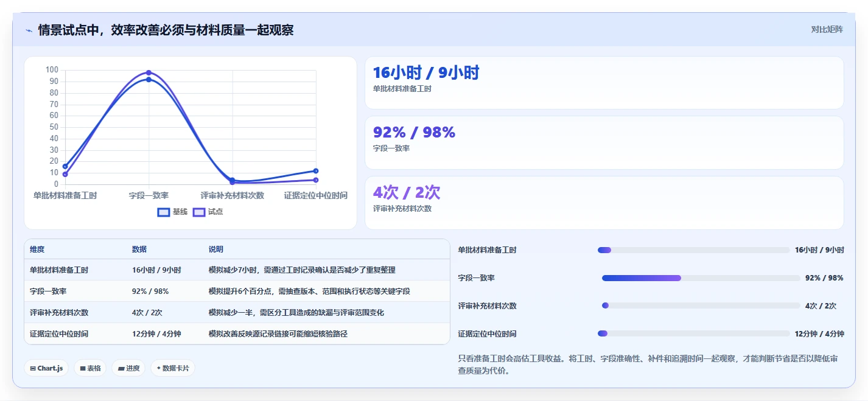This screenshot has height=401, width=868.
Task: Select the 数据卡片 tag chip
Action: point(173,368)
